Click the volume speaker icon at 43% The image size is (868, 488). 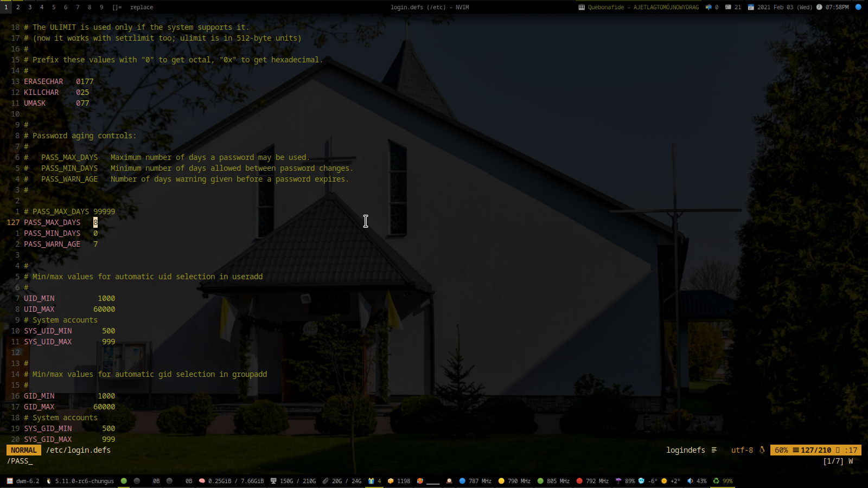690,481
